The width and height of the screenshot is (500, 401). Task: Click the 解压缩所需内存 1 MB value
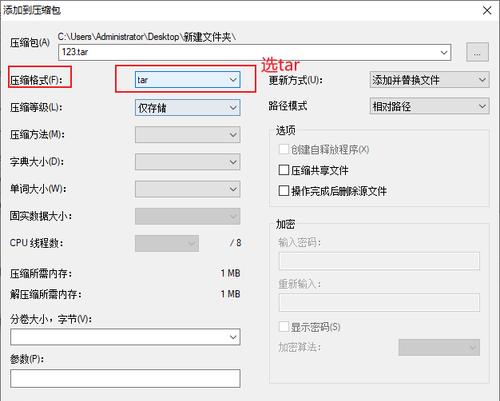pos(230,294)
